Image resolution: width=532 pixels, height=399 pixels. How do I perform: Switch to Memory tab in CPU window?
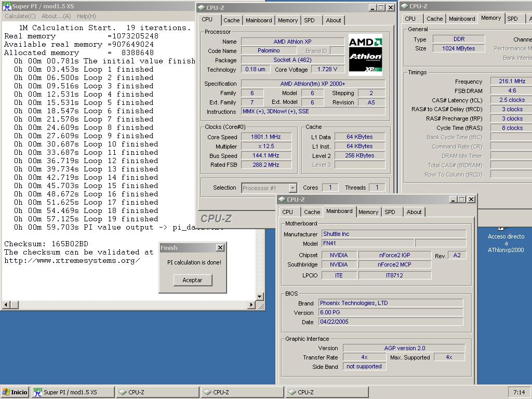(x=288, y=20)
